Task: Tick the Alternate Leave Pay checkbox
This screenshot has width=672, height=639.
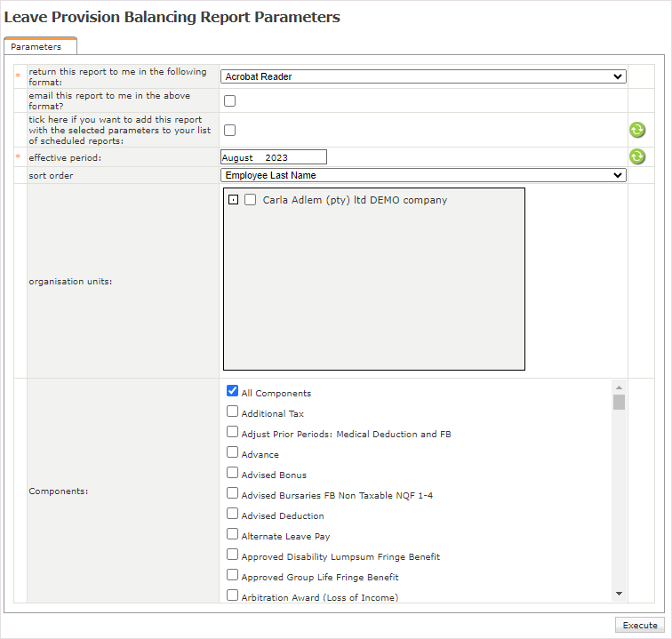Action: 232,534
